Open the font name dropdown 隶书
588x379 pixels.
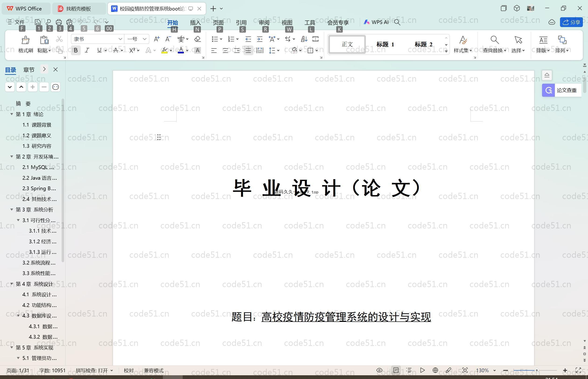tap(120, 39)
